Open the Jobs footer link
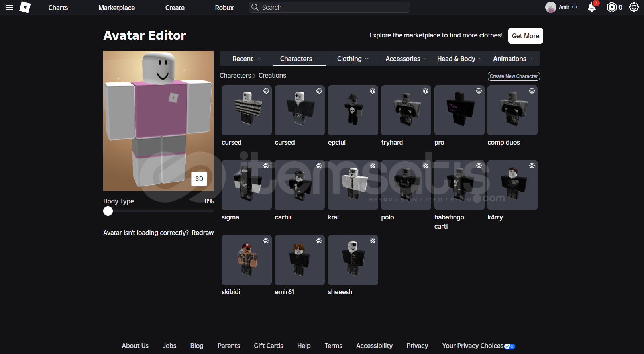The image size is (644, 354). (169, 346)
